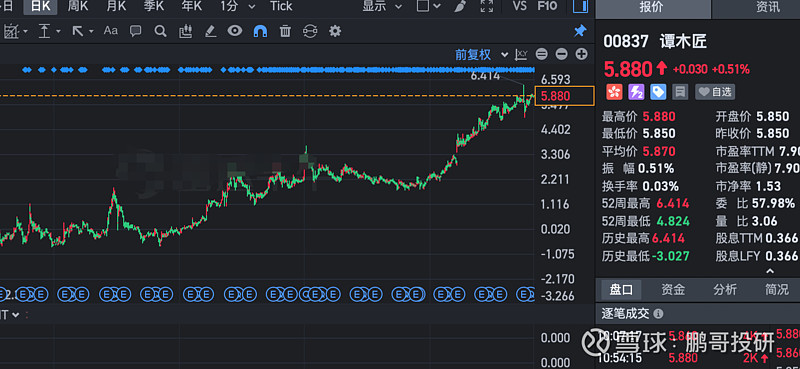
Task: Click the 市净率 1.53 value
Action: (767, 186)
